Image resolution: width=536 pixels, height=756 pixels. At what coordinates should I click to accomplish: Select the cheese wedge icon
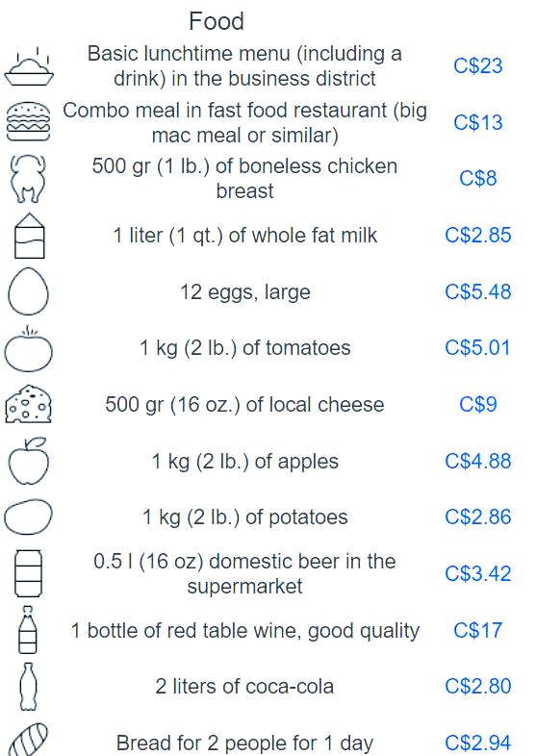click(x=29, y=404)
